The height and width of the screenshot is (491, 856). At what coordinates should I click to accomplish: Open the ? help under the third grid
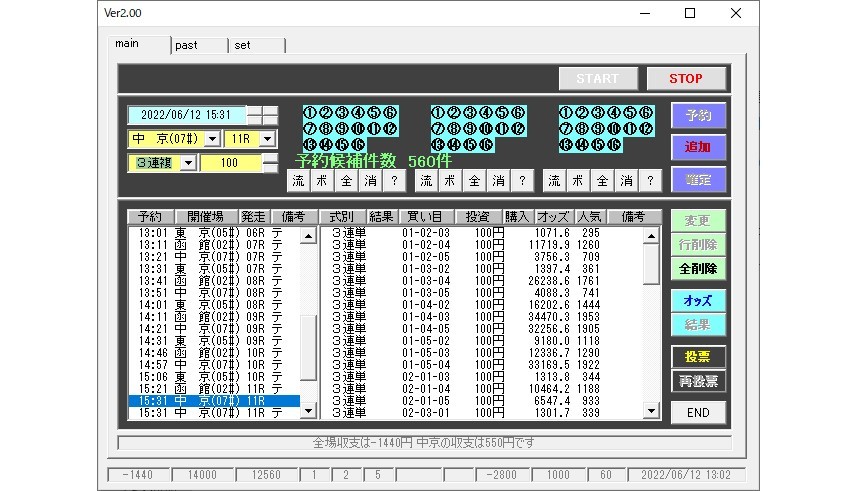click(x=650, y=181)
